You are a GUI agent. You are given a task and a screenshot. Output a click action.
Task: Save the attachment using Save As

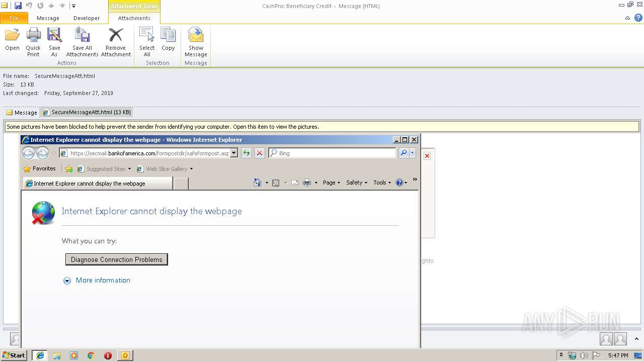[x=54, y=42]
